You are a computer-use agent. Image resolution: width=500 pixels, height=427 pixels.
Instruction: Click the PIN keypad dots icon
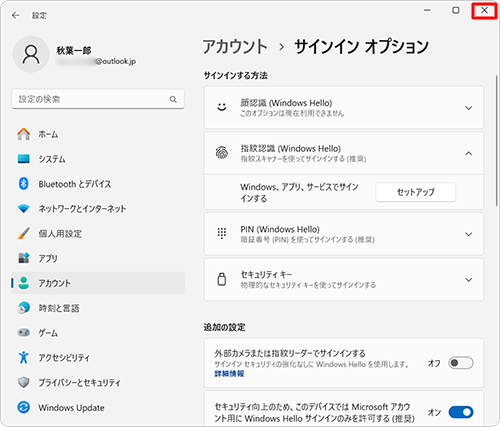[222, 234]
